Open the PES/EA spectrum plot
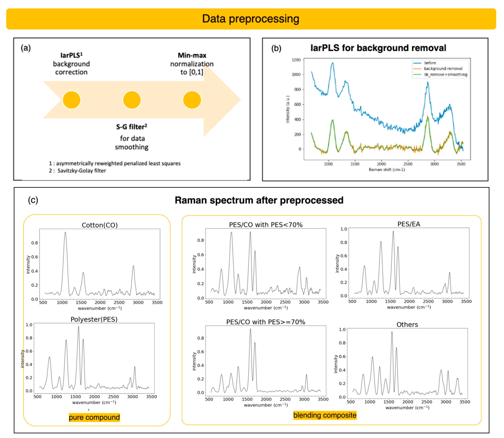The width and height of the screenshot is (504, 438). coord(409,263)
